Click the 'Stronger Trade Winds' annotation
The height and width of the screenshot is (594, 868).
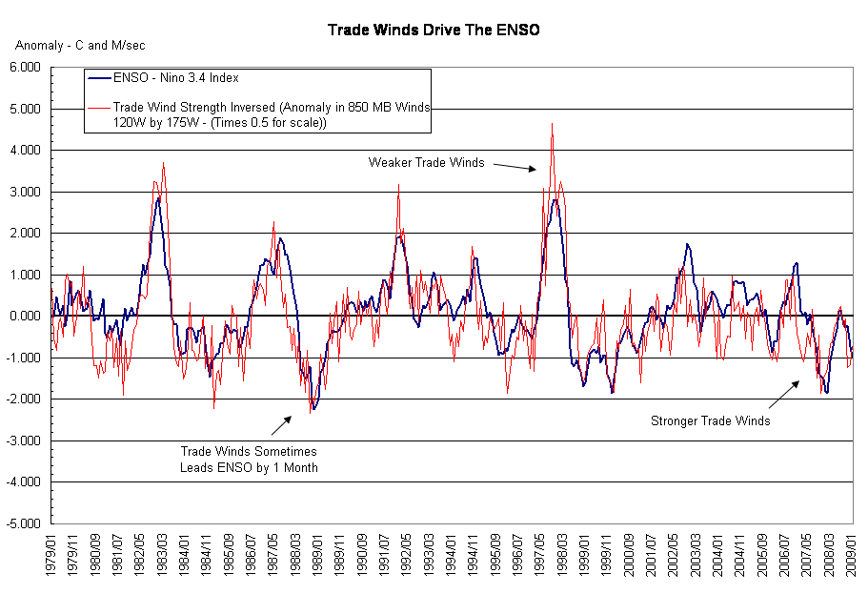[x=710, y=420]
